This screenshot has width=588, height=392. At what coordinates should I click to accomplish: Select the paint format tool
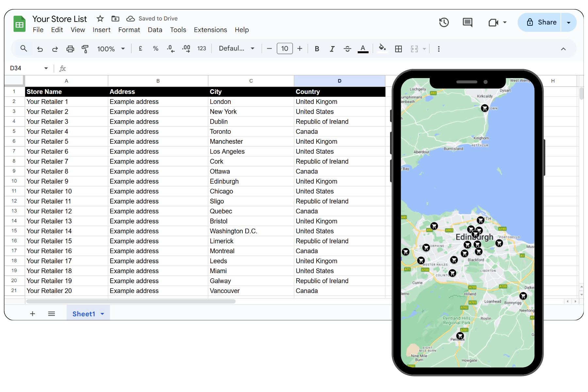(85, 49)
